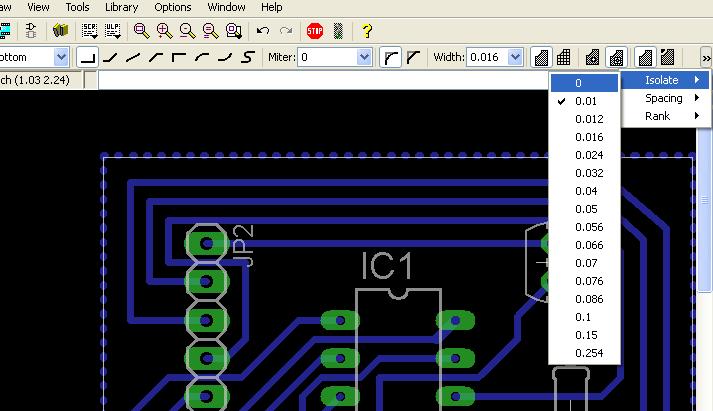Run a ULP program icon

click(112, 31)
